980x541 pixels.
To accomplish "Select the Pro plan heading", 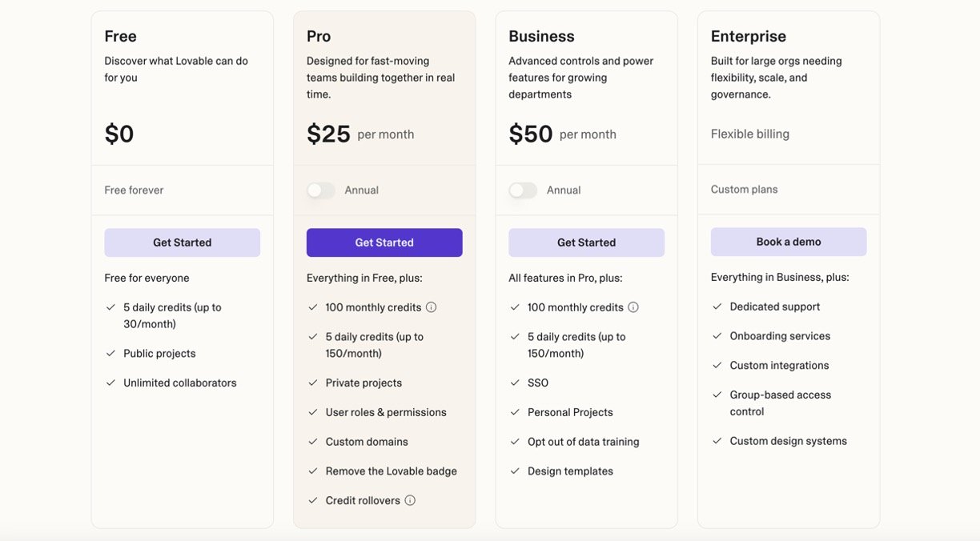I will tap(319, 36).
